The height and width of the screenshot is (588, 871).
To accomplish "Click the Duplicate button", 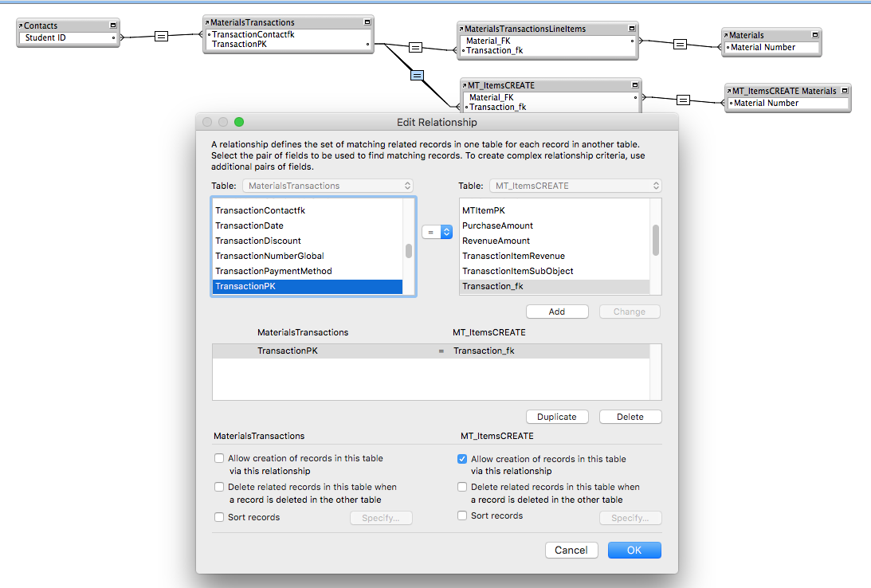I will 557,417.
